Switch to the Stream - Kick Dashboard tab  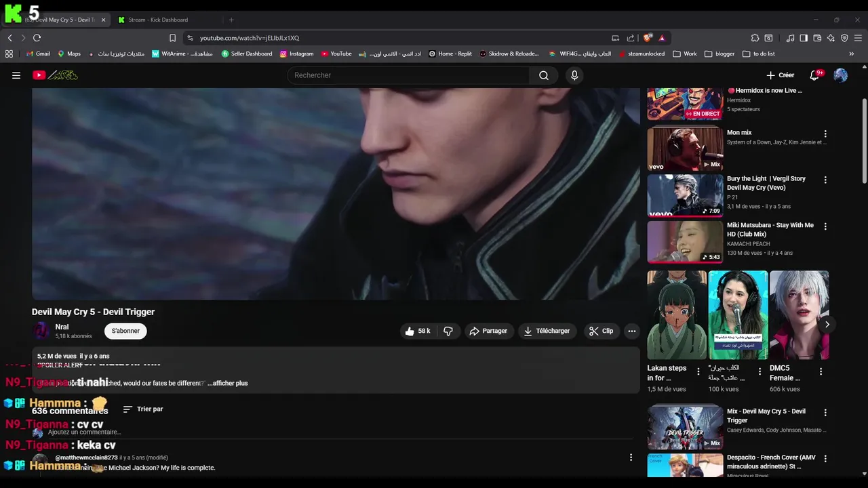click(165, 20)
